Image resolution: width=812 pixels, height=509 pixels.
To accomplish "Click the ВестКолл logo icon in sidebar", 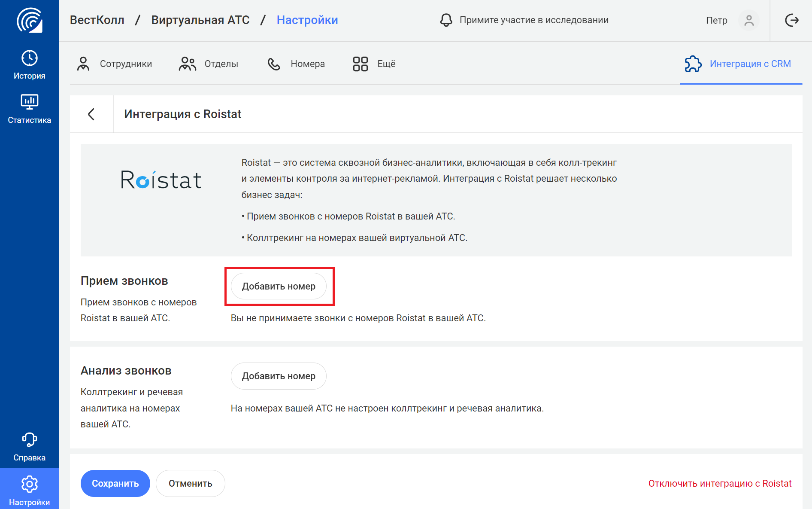I will 30,20.
